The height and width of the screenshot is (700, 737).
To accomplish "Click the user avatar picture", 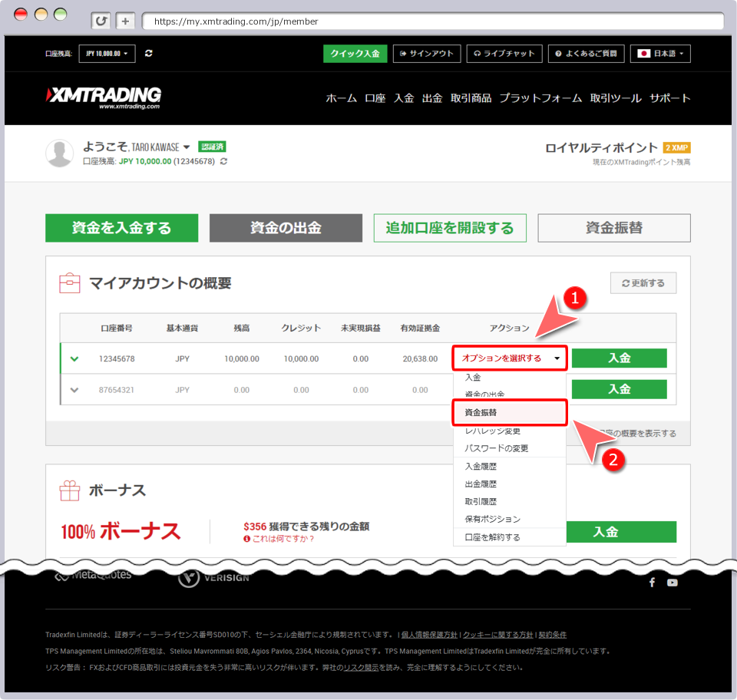I will pos(60,154).
